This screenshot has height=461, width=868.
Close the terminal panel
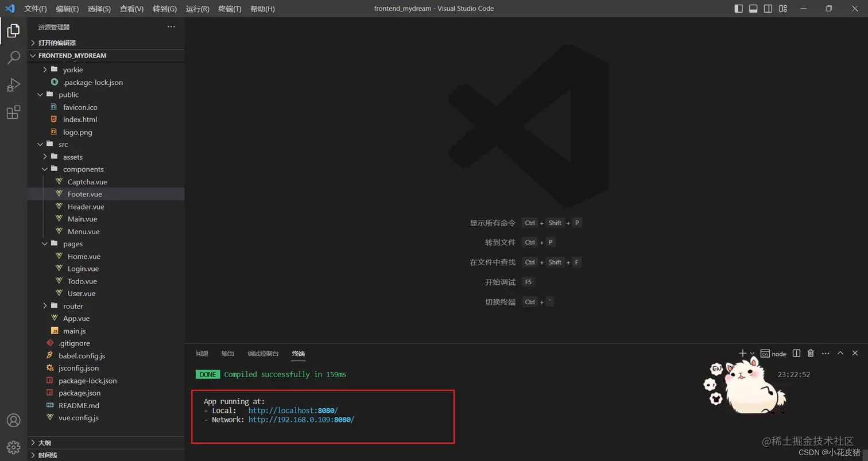pos(855,354)
